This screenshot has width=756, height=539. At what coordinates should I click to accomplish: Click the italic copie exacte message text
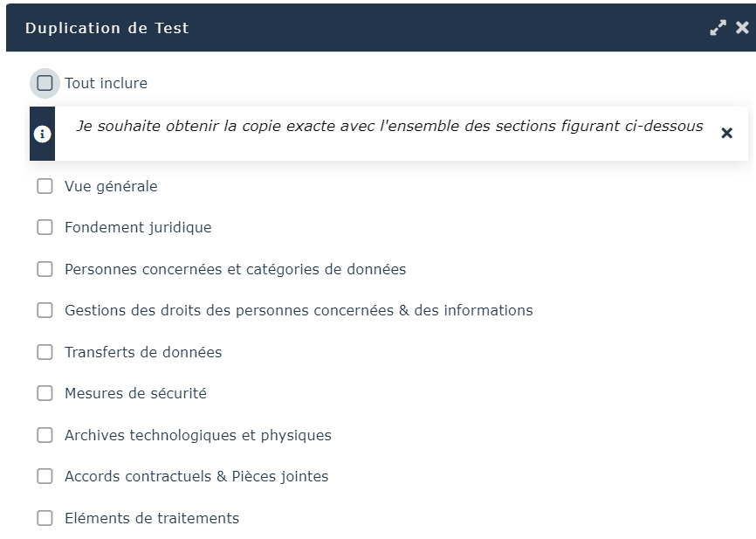point(389,126)
